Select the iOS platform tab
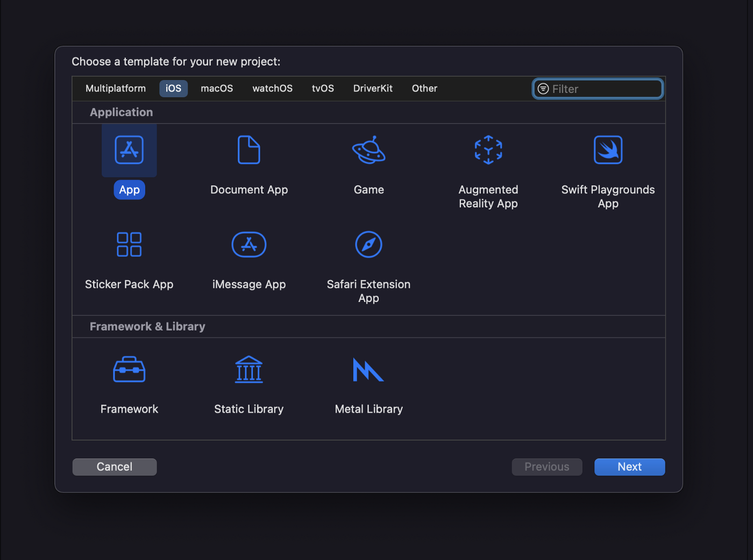This screenshot has width=753, height=560. click(x=173, y=89)
